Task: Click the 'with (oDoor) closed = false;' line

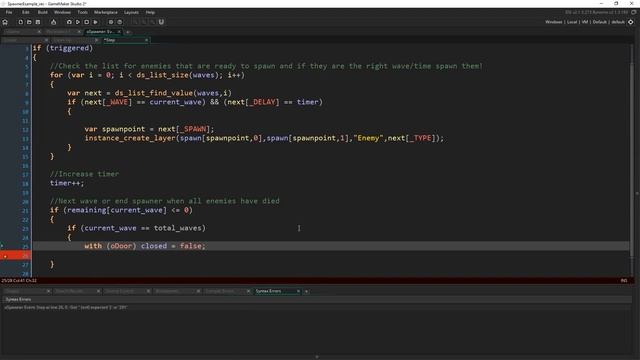Action: [x=145, y=246]
